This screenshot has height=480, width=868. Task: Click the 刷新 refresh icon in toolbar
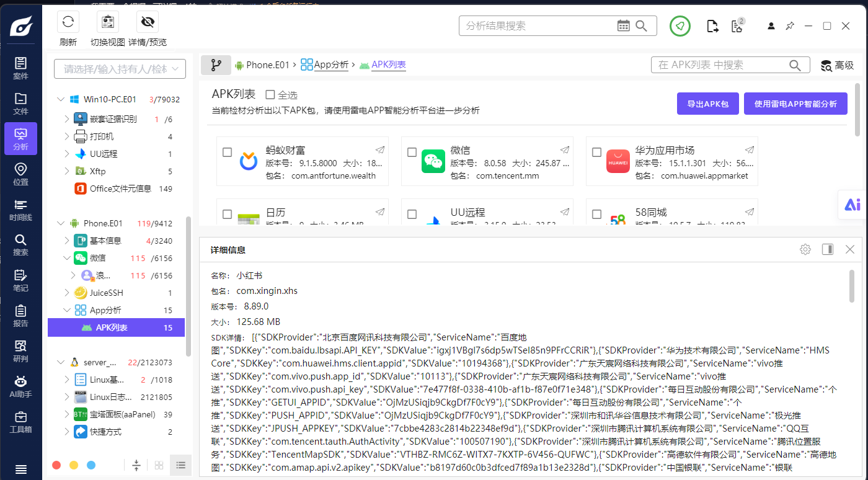(68, 22)
